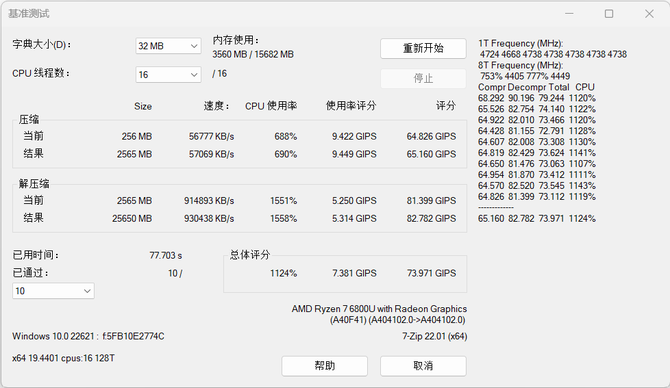670x388 pixels.
Task: Close the benchmark dialog
Action: (x=649, y=14)
